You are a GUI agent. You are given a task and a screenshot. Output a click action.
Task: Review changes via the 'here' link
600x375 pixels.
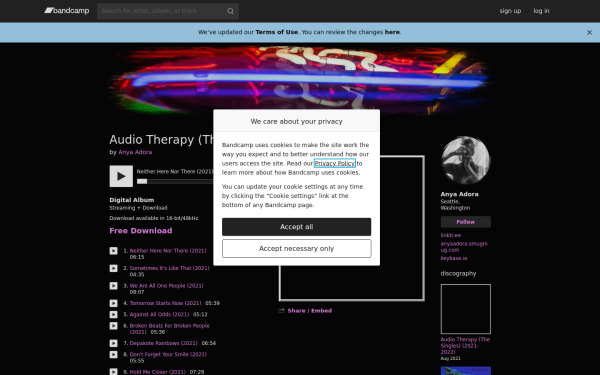click(x=392, y=32)
